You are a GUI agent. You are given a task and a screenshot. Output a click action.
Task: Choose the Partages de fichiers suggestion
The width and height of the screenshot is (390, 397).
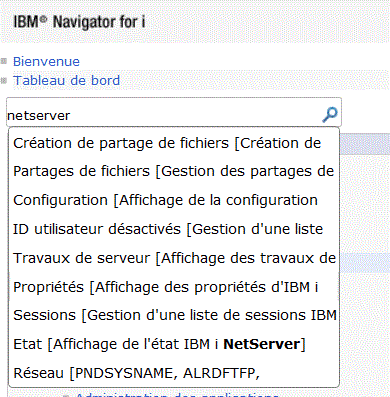[174, 171]
